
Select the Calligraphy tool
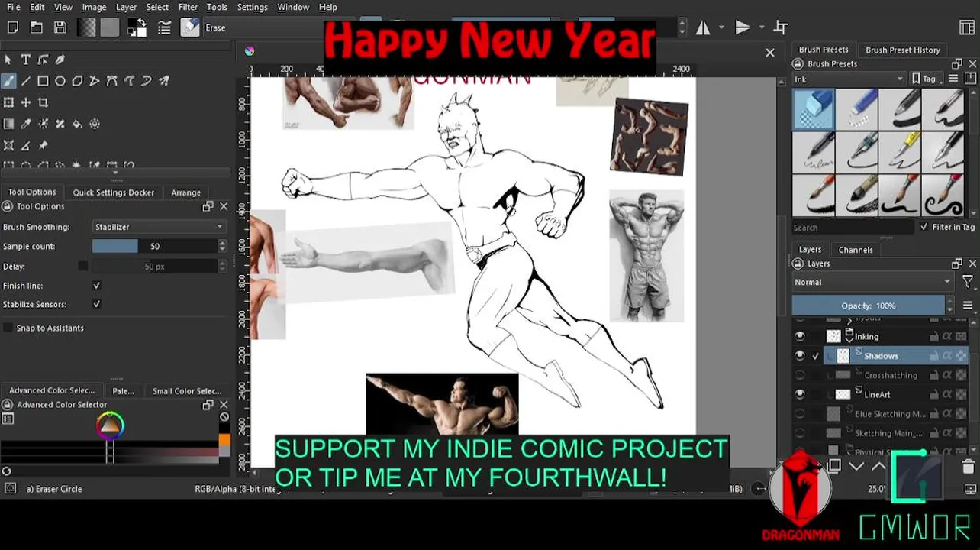pyautogui.click(x=60, y=60)
